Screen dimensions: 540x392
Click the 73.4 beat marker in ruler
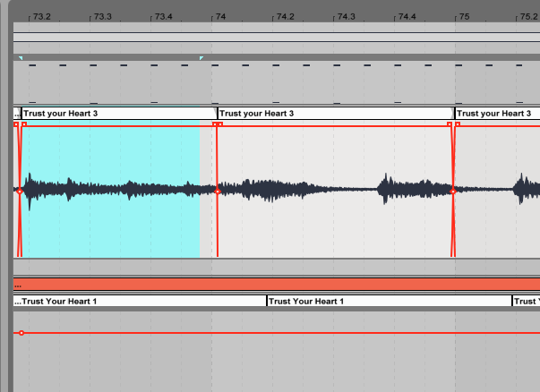[x=163, y=17]
